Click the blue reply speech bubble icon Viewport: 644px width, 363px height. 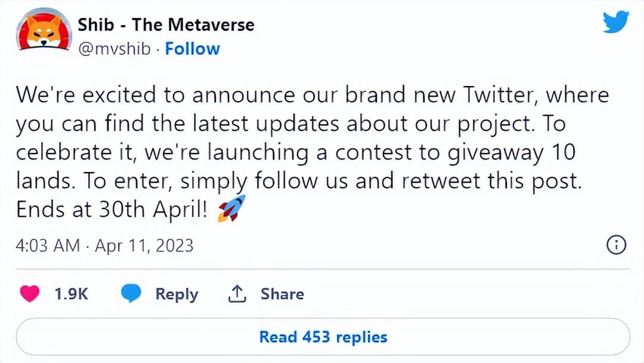click(131, 294)
